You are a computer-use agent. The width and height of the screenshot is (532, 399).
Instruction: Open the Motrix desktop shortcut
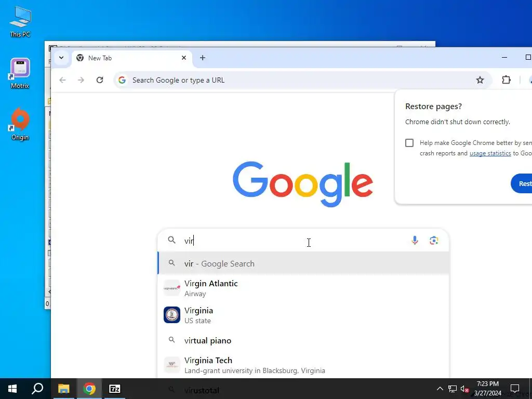point(20,74)
